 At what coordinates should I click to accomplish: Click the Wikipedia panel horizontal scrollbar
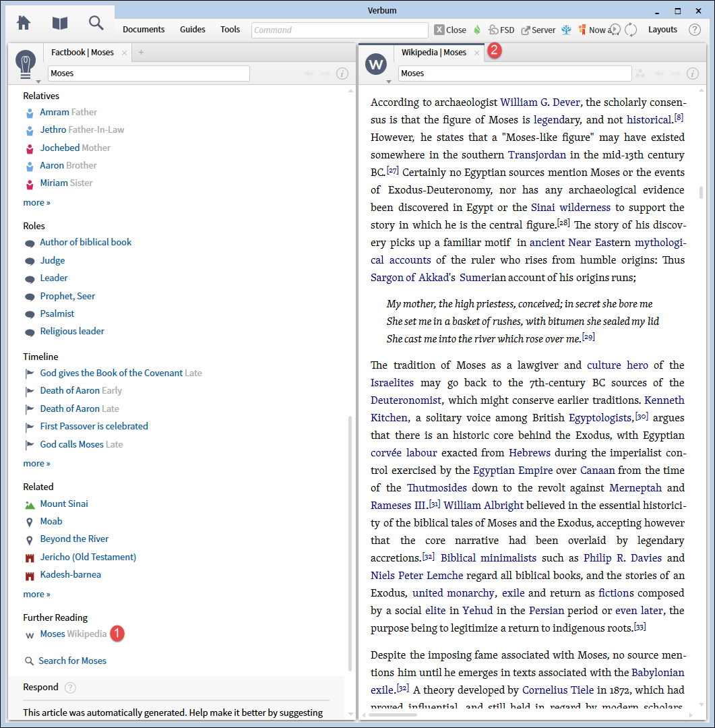392,715
